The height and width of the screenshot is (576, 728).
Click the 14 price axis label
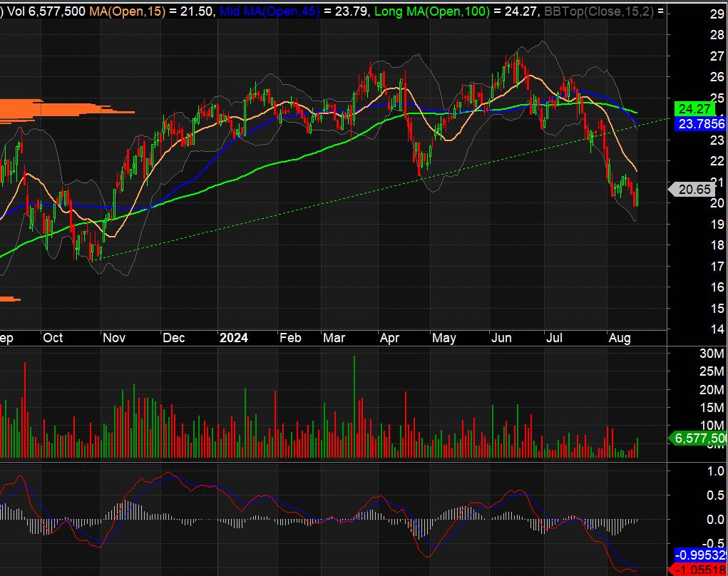pyautogui.click(x=717, y=329)
